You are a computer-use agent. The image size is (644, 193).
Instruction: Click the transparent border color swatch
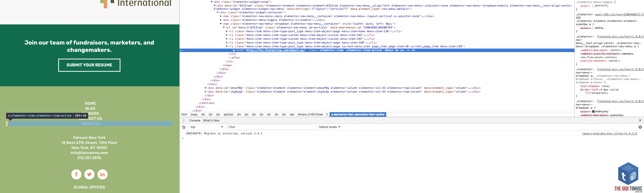pos(587,93)
